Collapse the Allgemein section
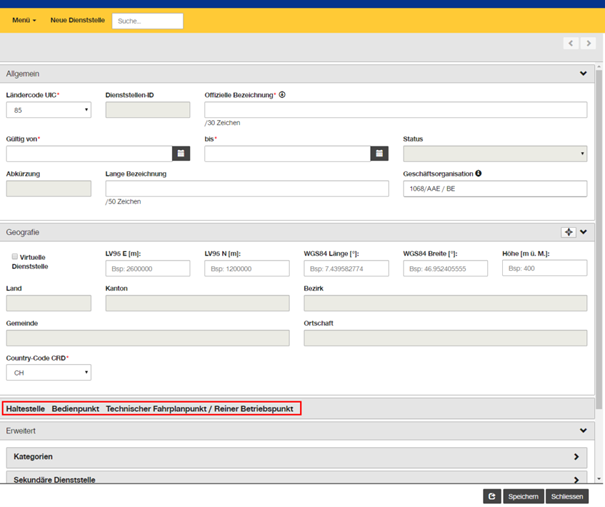The height and width of the screenshot is (507, 605). (x=583, y=73)
